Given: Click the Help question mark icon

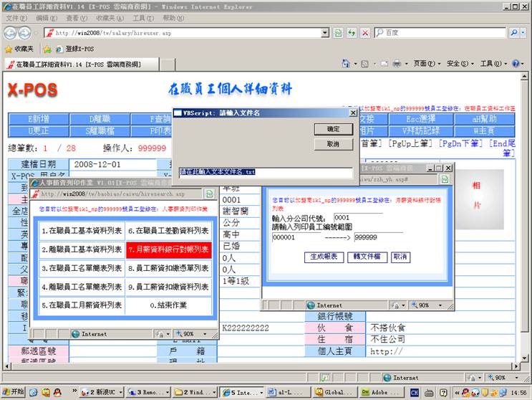Looking at the screenshot, I should tap(516, 64).
